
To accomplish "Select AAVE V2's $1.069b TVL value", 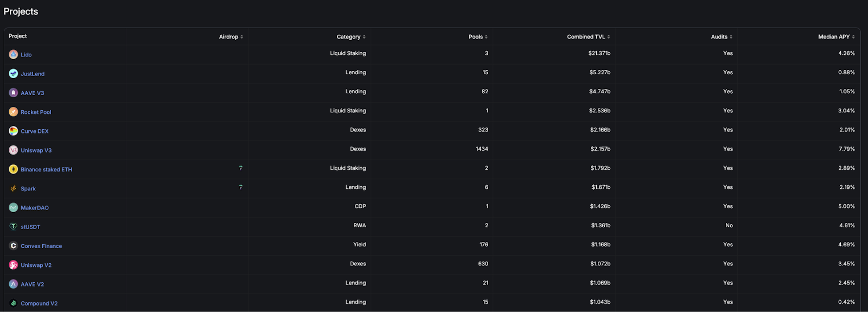I will tap(601, 283).
